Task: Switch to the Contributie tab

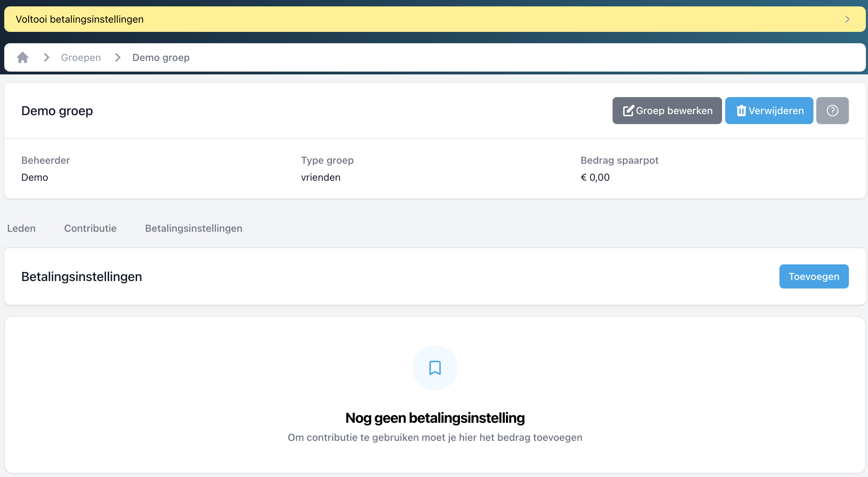Action: tap(90, 228)
